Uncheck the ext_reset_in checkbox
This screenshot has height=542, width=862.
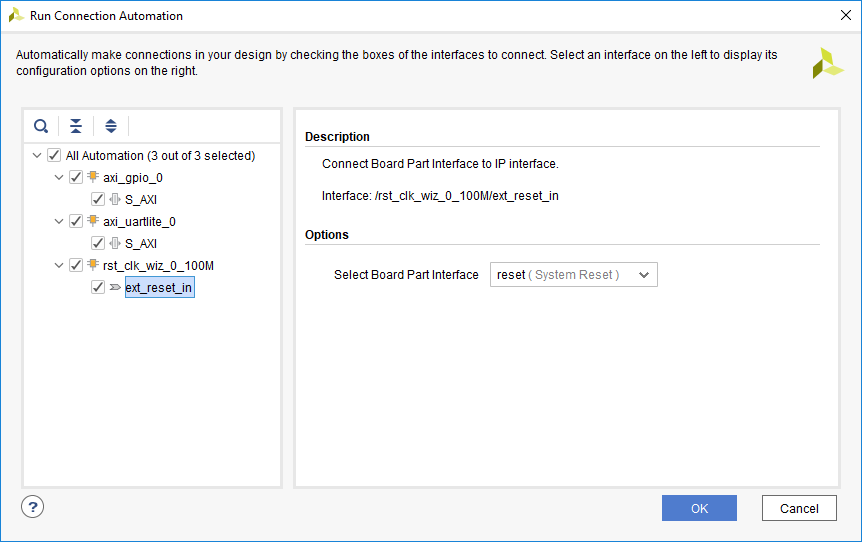point(98,287)
